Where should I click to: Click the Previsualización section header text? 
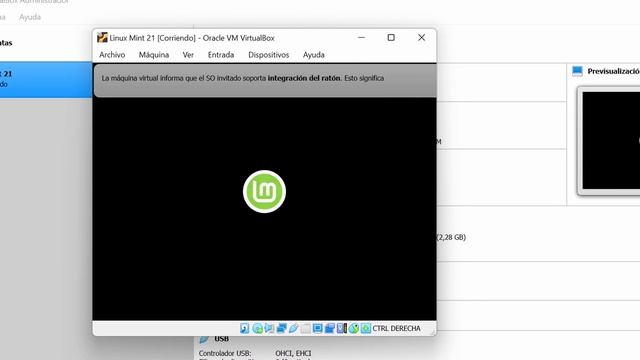click(613, 71)
